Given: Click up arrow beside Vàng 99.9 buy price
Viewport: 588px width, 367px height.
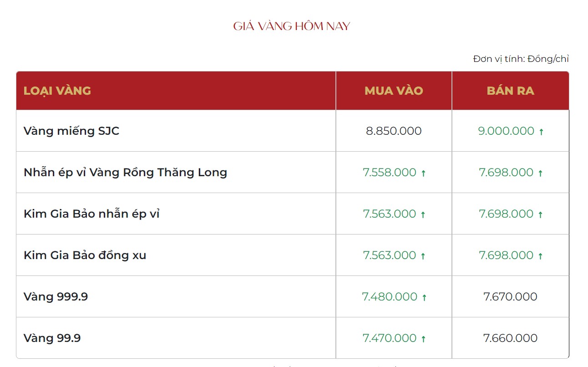Looking at the screenshot, I should pos(423,339).
